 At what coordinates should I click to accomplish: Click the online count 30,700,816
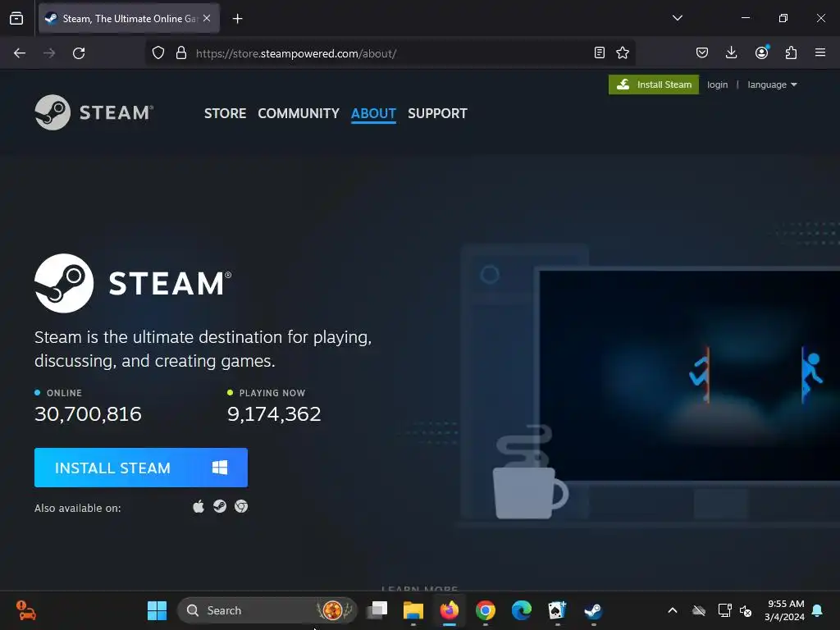(x=88, y=414)
